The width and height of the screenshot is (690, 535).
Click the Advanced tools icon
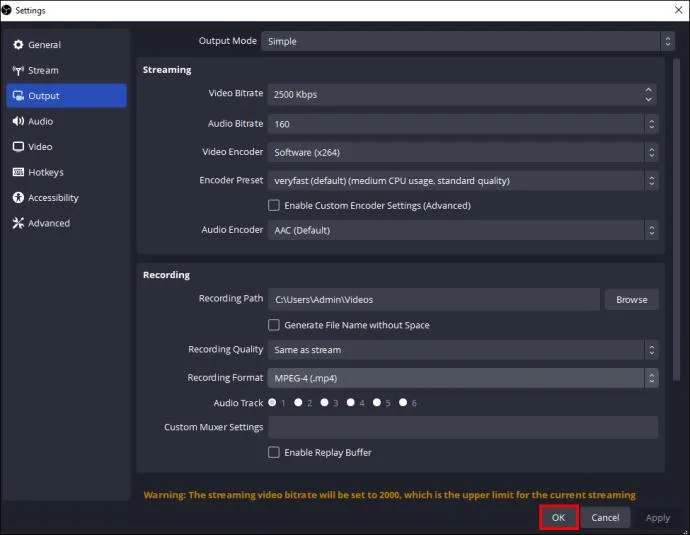(18, 223)
